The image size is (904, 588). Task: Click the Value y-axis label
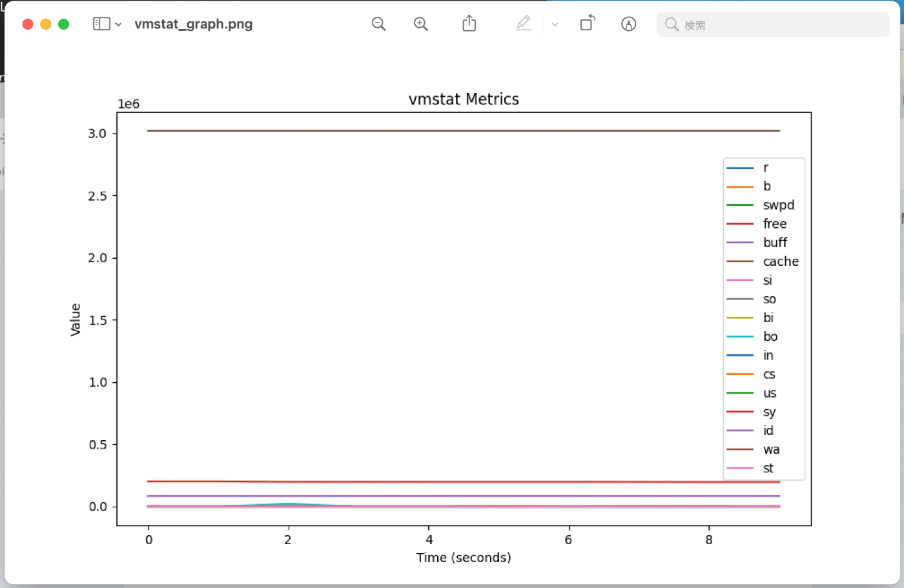click(x=76, y=319)
